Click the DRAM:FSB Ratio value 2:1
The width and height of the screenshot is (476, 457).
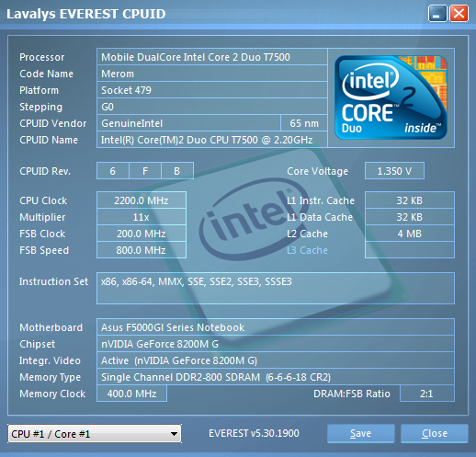tap(427, 394)
